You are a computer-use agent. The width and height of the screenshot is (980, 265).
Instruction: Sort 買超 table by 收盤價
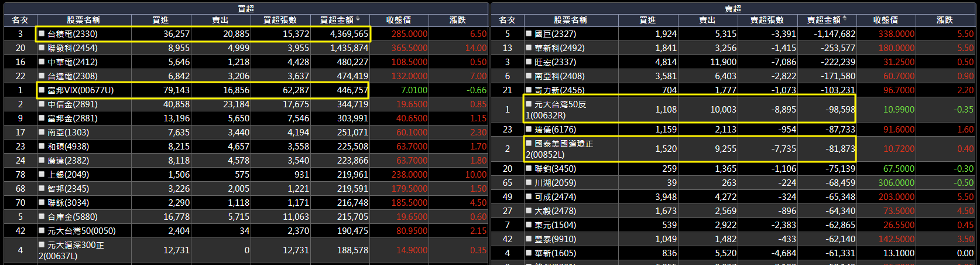pos(399,20)
